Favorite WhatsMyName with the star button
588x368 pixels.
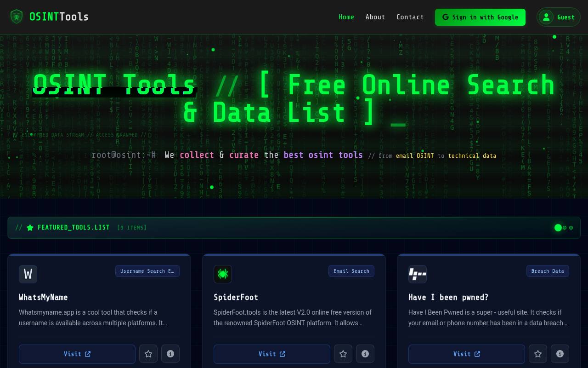[x=148, y=354]
